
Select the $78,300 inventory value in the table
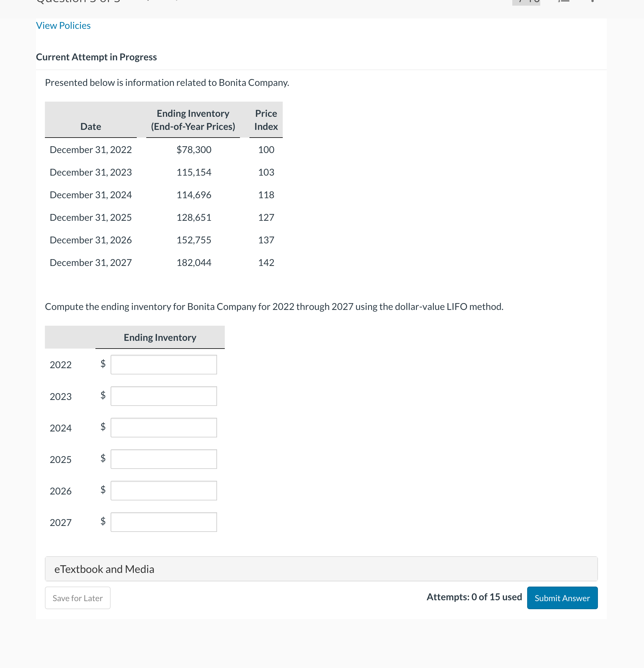[x=194, y=149]
